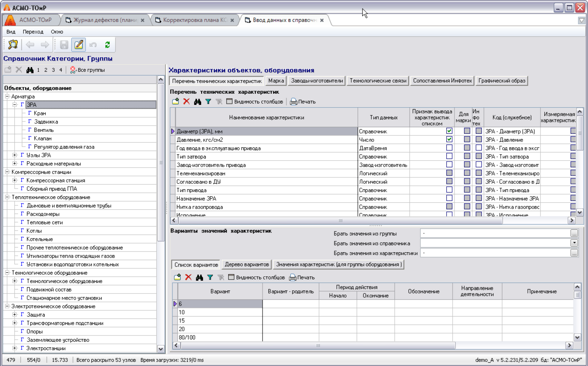
Task: Add a new technical characteristic record
Action: point(175,101)
